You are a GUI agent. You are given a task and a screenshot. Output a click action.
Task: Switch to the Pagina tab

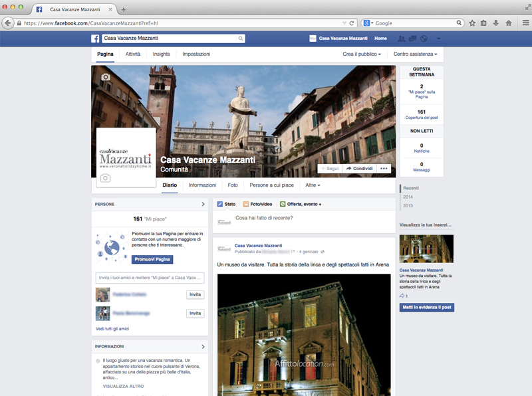105,54
